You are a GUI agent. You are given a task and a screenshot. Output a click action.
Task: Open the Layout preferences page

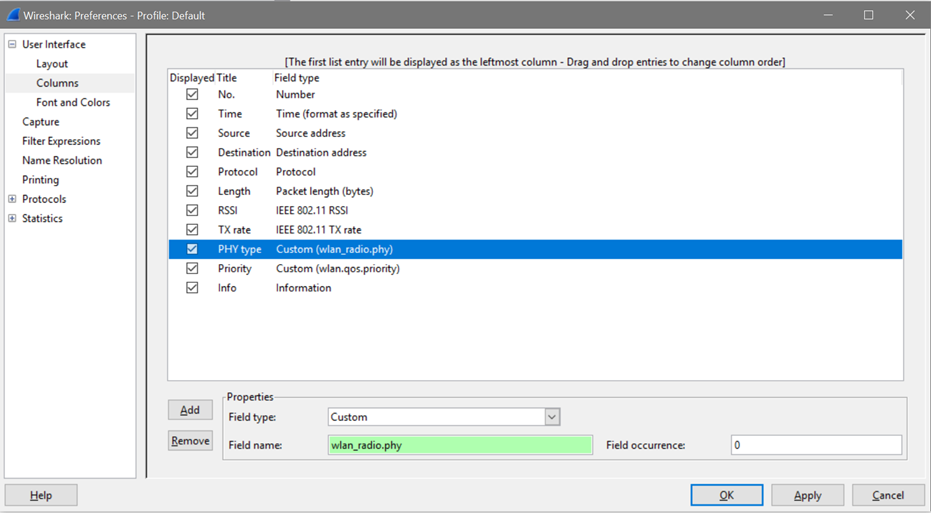pos(52,64)
